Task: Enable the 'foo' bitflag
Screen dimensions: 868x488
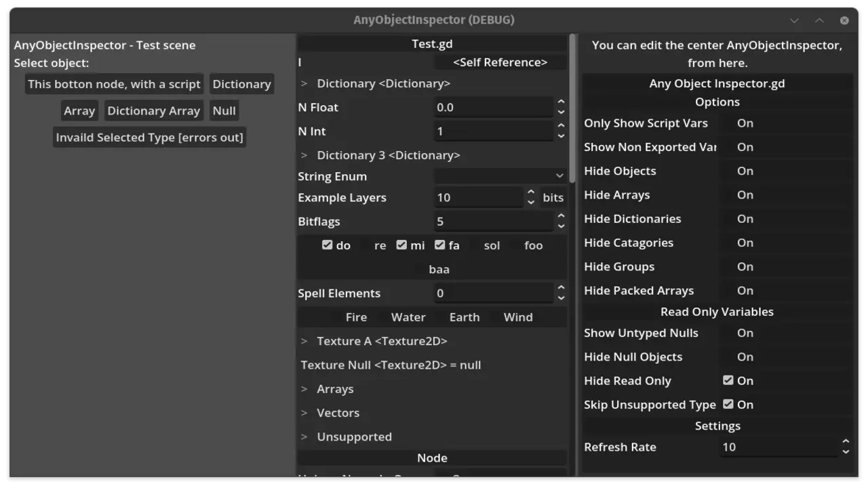Action: pyautogui.click(x=527, y=245)
